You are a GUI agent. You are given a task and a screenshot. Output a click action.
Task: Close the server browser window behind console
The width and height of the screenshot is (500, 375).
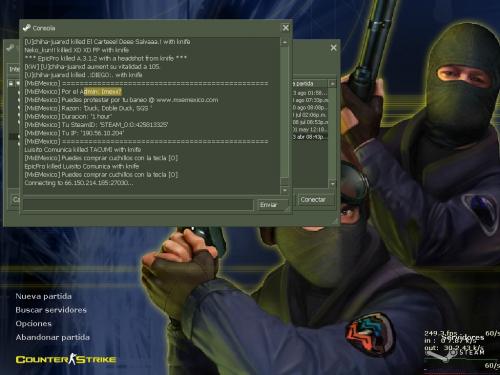pos(333,48)
